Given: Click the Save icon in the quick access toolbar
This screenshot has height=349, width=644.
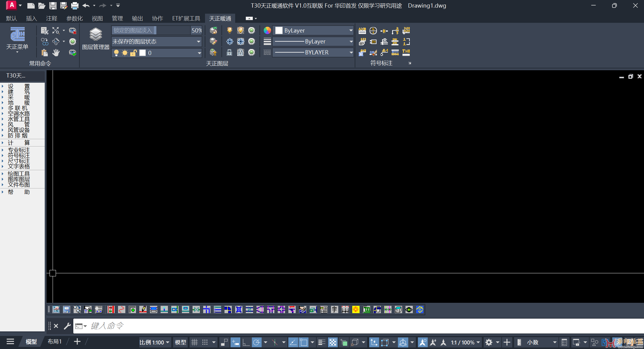Looking at the screenshot, I should pos(53,5).
